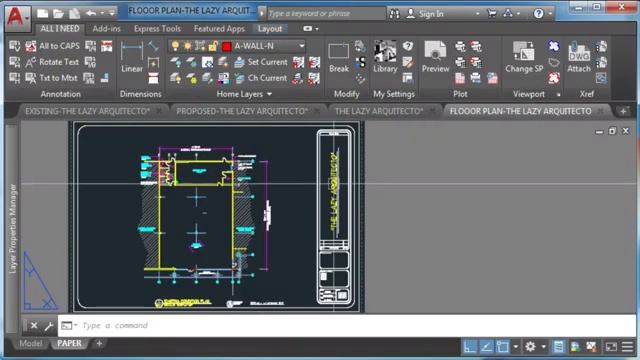Click the Clean Screen icon in status bar

coord(611,347)
